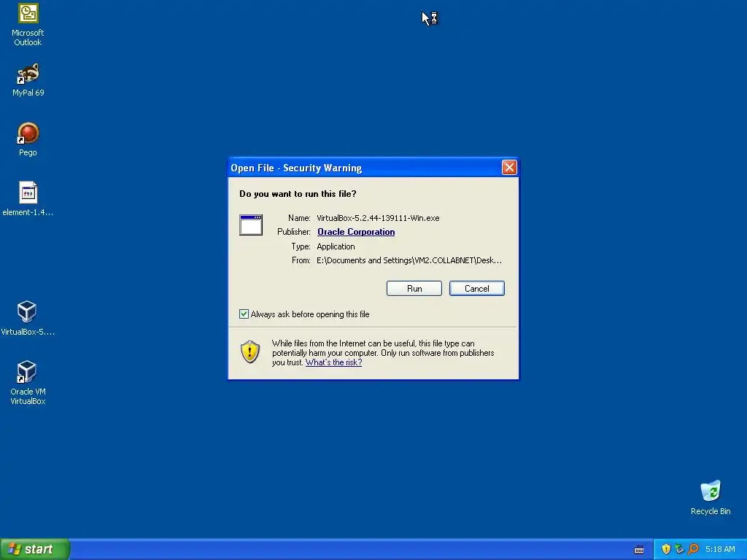Viewport: 747px width, 560px height.
Task: Open the Windows start menu
Action: click(x=35, y=549)
